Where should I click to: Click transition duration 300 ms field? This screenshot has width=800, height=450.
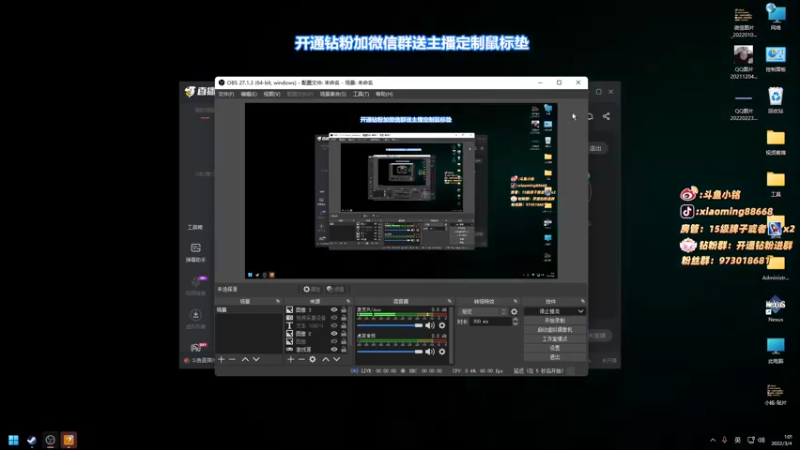pyautogui.click(x=491, y=321)
